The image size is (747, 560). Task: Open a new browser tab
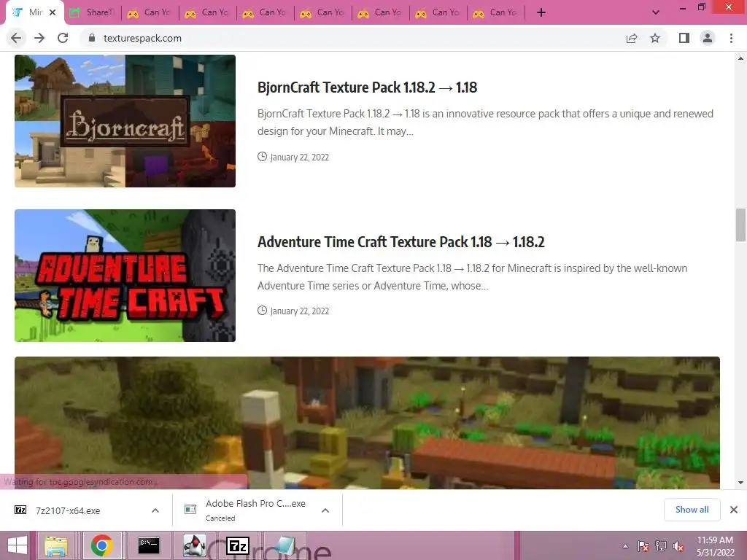click(x=541, y=12)
